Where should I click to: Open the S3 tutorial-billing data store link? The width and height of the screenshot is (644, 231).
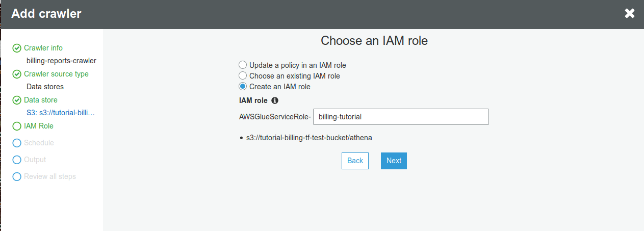click(x=61, y=113)
